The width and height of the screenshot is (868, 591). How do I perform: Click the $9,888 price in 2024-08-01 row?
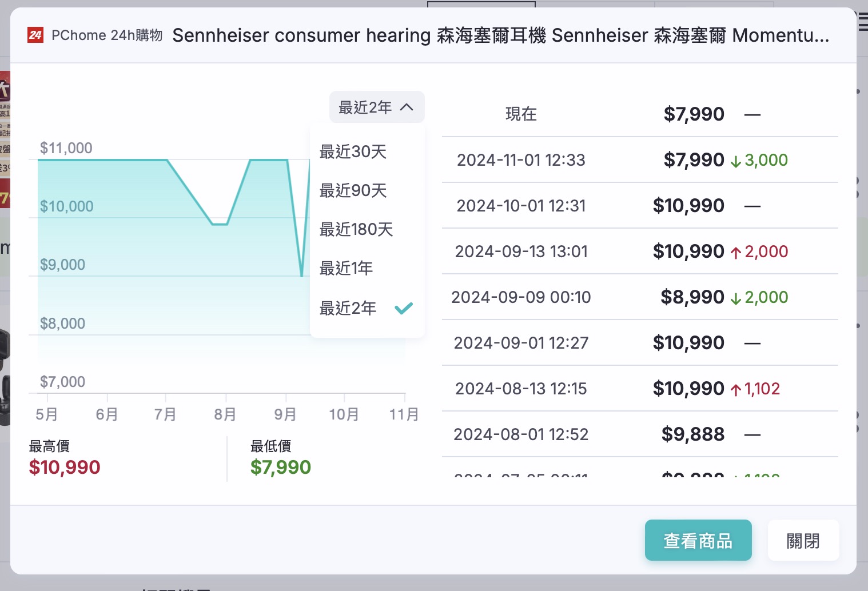pos(693,434)
